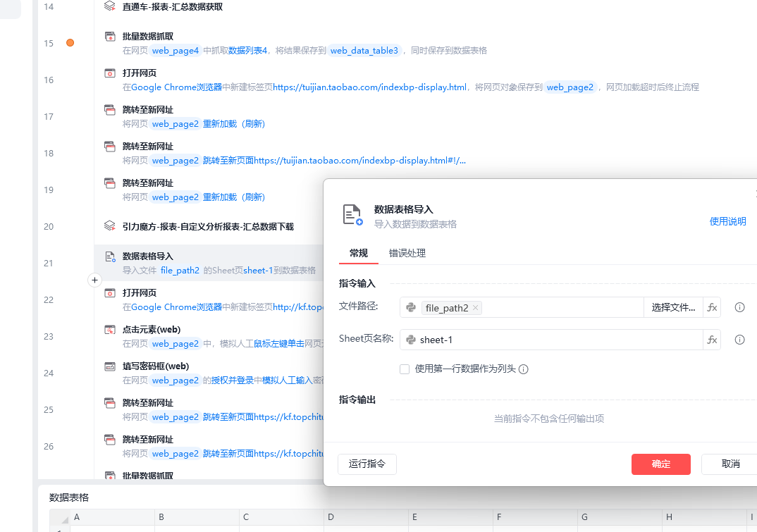The height and width of the screenshot is (532, 757).
Task: Click the password field icon on step 24
Action: click(x=110, y=366)
